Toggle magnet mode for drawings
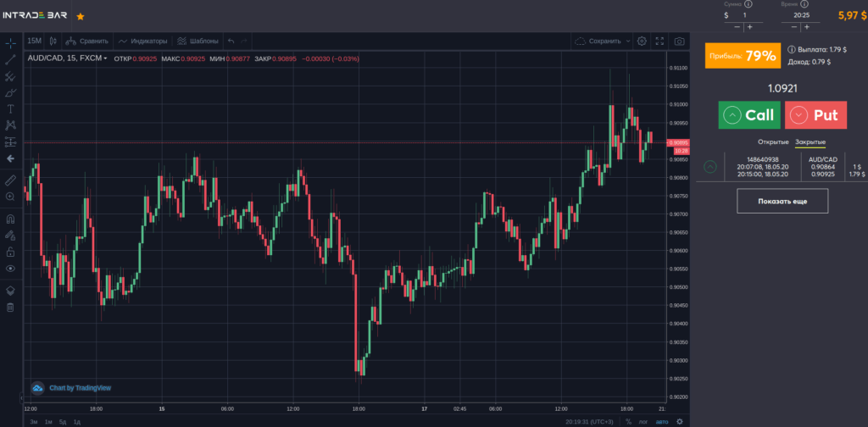The image size is (868, 427). coord(11,219)
